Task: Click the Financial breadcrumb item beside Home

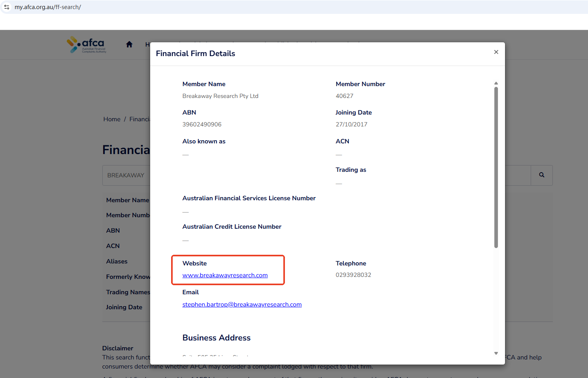Action: pos(139,119)
